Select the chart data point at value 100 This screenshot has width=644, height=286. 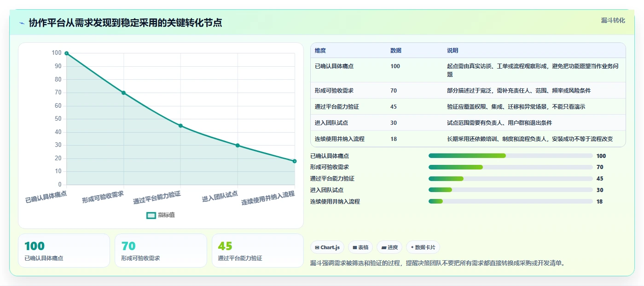point(67,53)
